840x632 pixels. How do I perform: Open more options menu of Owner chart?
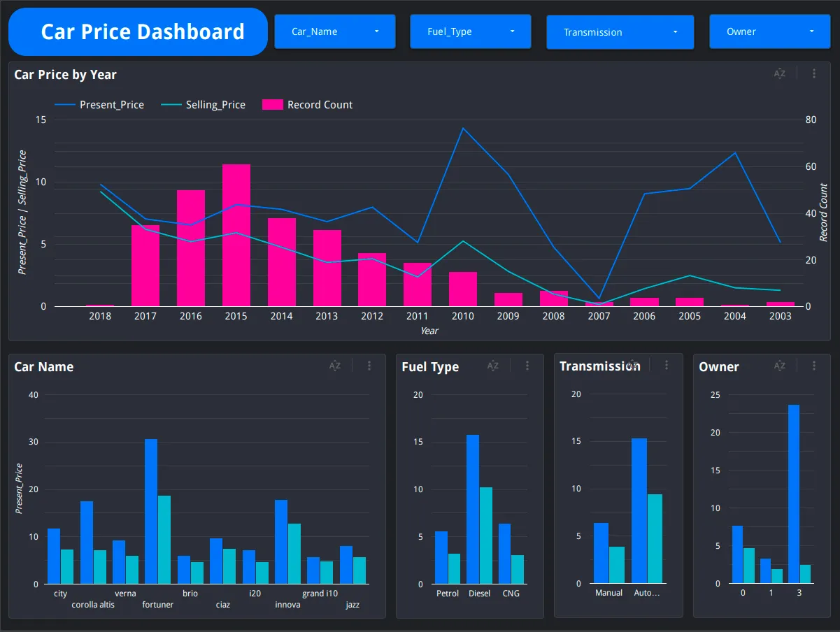tap(814, 366)
